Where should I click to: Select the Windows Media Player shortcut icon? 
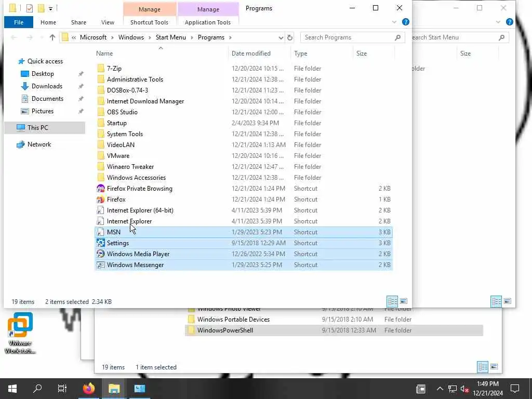pos(100,254)
